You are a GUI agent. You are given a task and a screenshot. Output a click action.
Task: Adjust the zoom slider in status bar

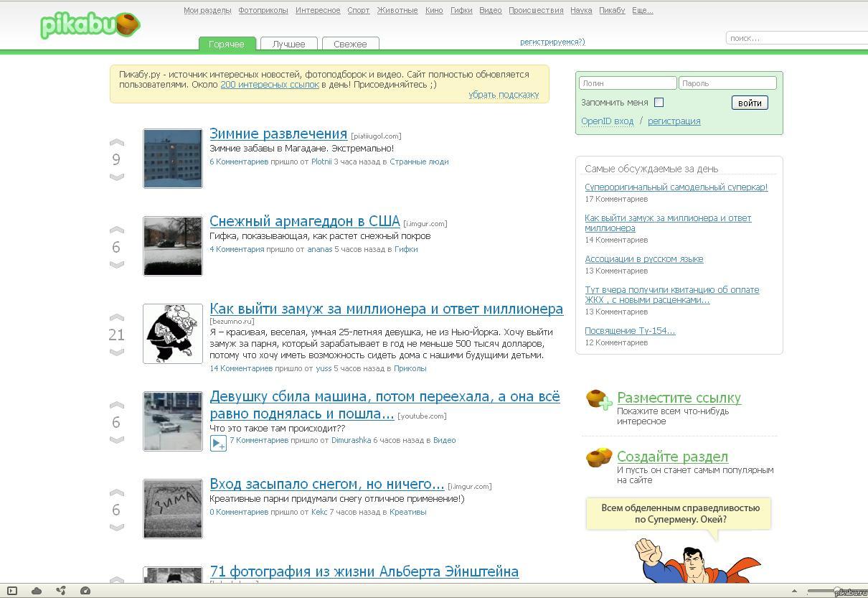point(836,591)
